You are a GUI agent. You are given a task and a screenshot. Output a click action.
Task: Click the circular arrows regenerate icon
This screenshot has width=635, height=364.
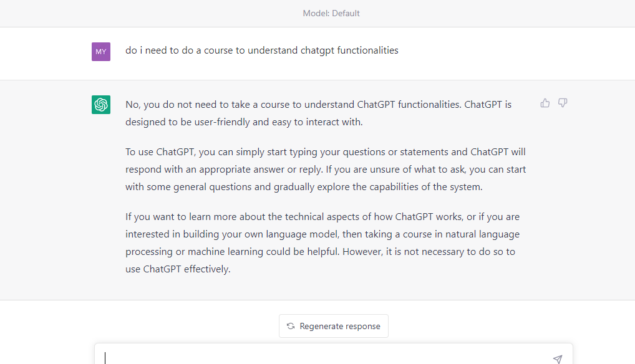click(291, 326)
